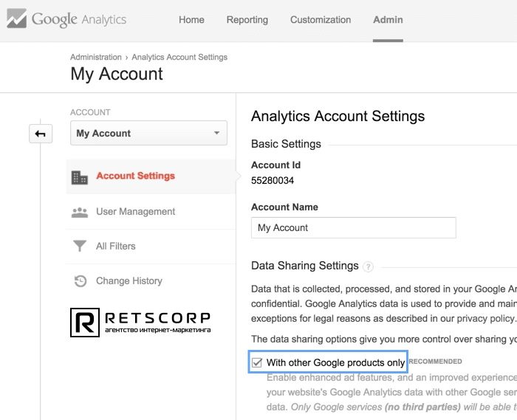Click the Google Analytics logo icon
This screenshot has width=517, height=420.
click(x=16, y=18)
